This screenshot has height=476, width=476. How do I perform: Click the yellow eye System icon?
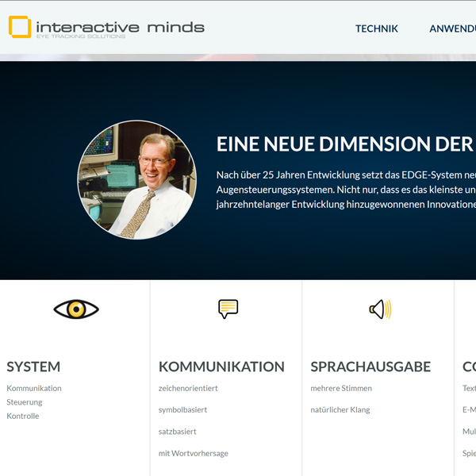pos(76,309)
